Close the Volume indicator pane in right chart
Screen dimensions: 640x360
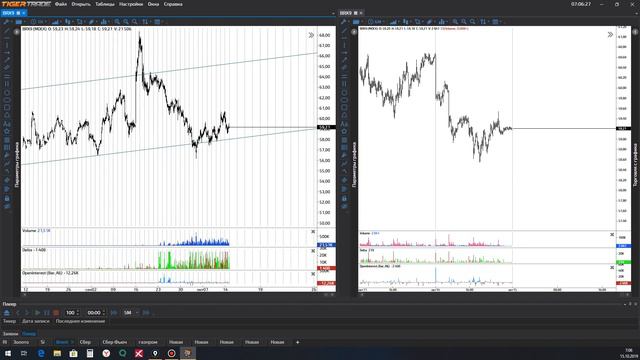tap(612, 235)
